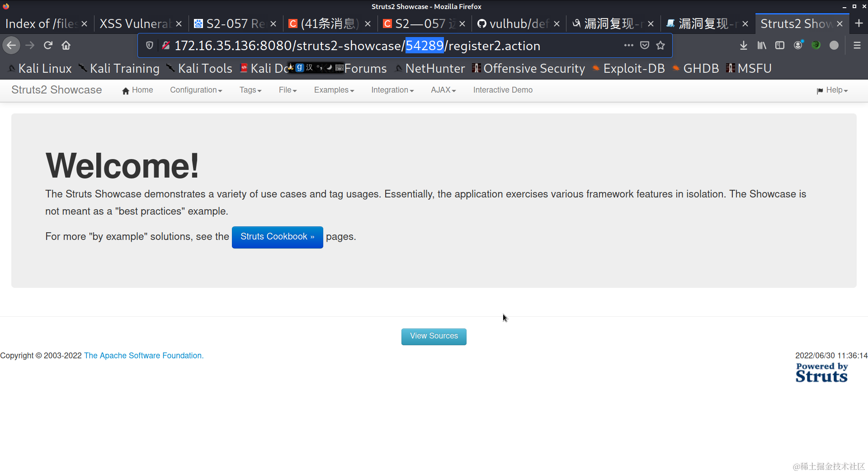
Task: Expand the Integration dropdown
Action: (x=392, y=90)
